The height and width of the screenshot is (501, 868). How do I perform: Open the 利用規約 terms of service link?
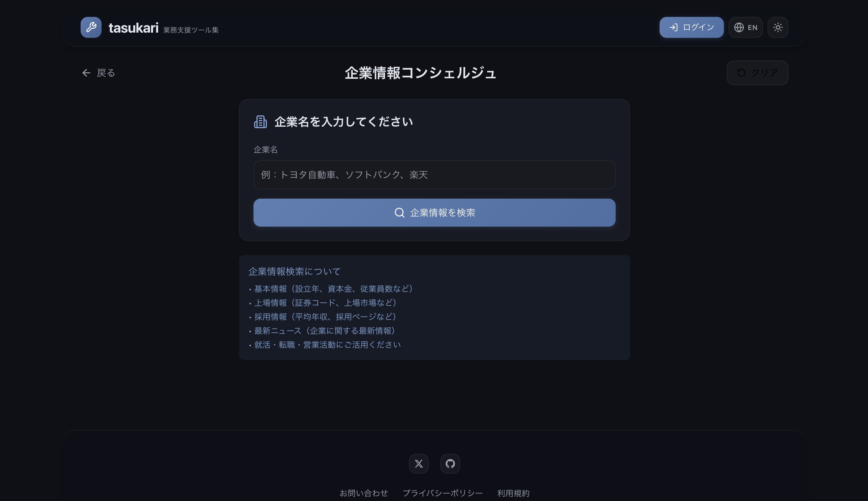click(513, 493)
